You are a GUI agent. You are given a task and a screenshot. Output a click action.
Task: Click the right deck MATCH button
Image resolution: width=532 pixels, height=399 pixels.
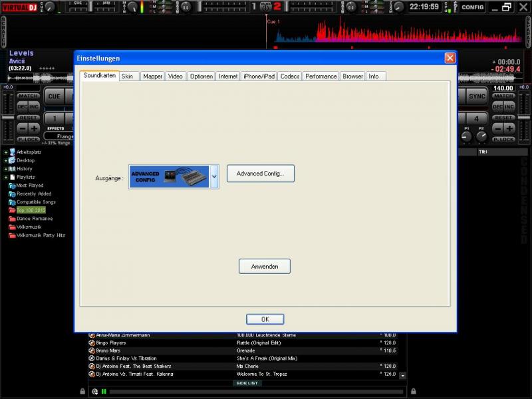pyautogui.click(x=503, y=96)
